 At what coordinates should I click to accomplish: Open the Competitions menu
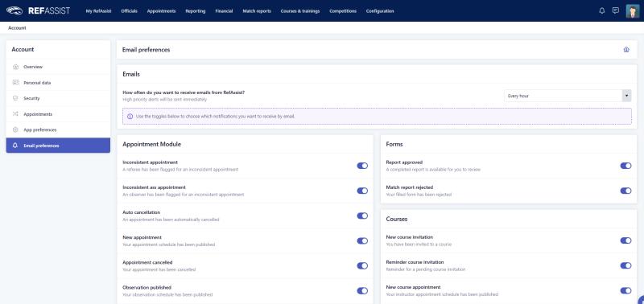pos(343,11)
